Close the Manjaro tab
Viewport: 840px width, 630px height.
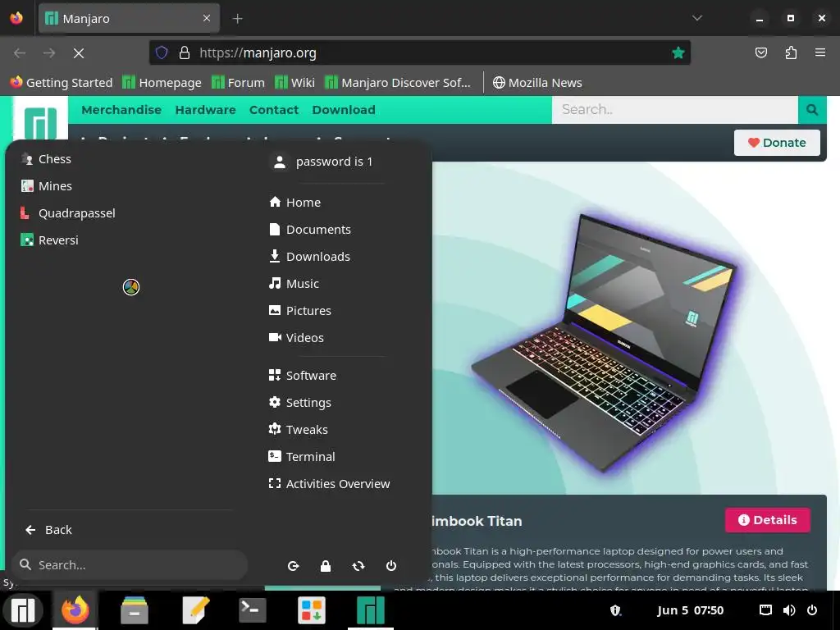tap(207, 18)
